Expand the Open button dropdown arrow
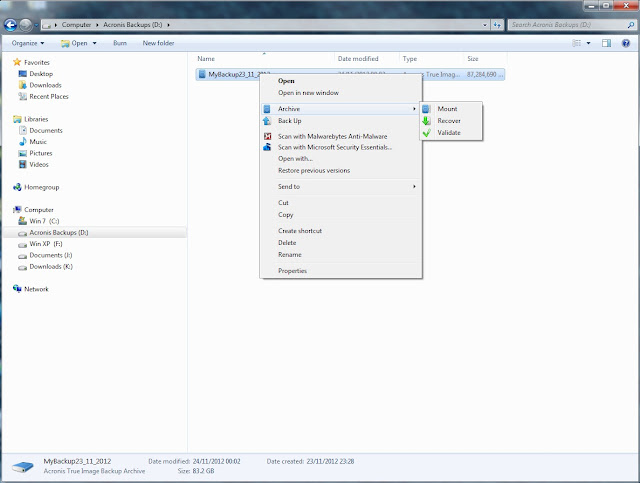The width and height of the screenshot is (640, 483). 94,43
